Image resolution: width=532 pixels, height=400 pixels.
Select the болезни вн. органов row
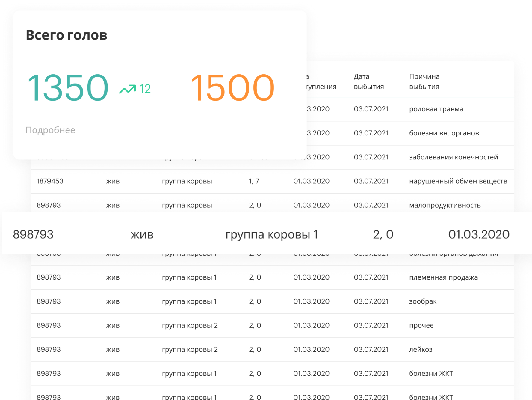444,133
